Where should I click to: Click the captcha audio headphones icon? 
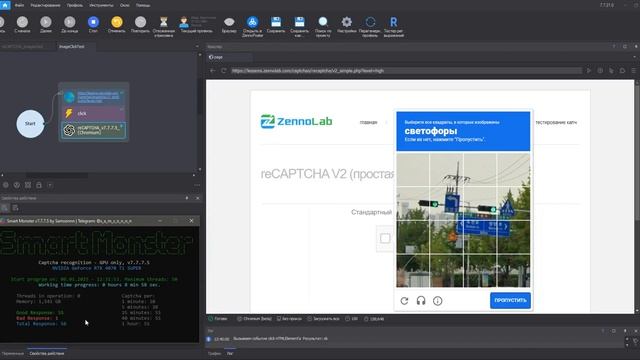(421, 301)
